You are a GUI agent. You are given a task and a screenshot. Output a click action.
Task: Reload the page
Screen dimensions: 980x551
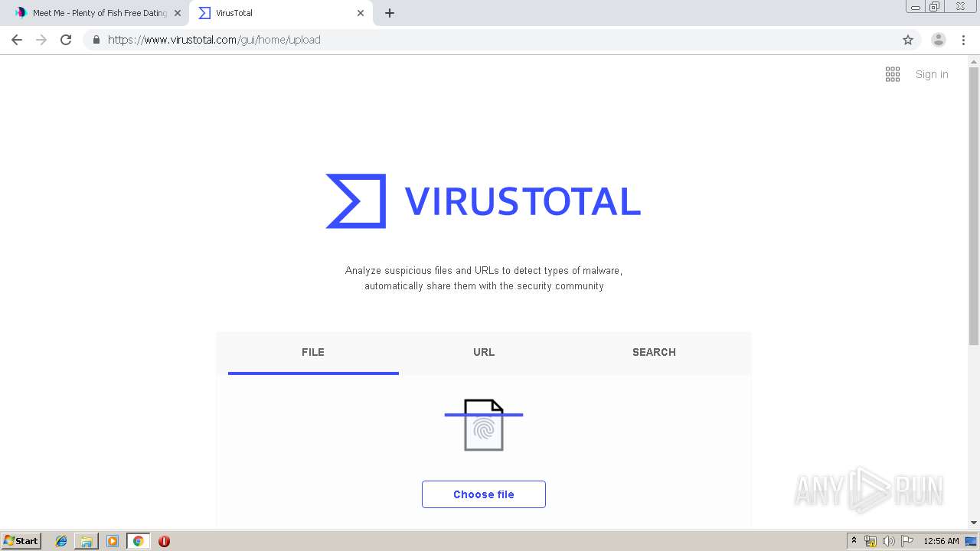tap(66, 40)
